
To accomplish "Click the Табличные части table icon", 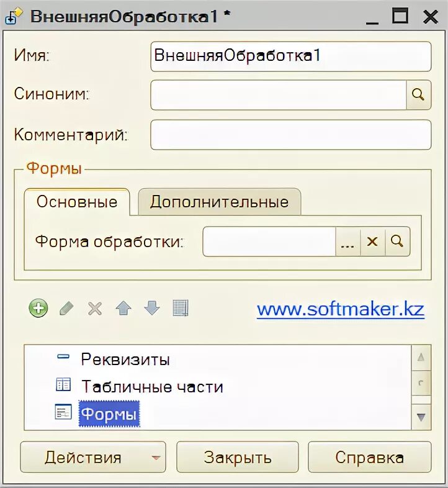I will [x=63, y=384].
